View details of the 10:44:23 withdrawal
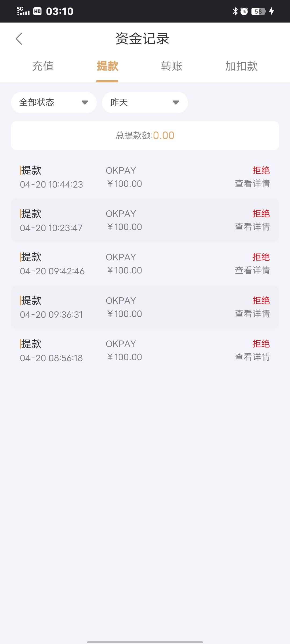Screen dimensions: 290x644 [252, 184]
